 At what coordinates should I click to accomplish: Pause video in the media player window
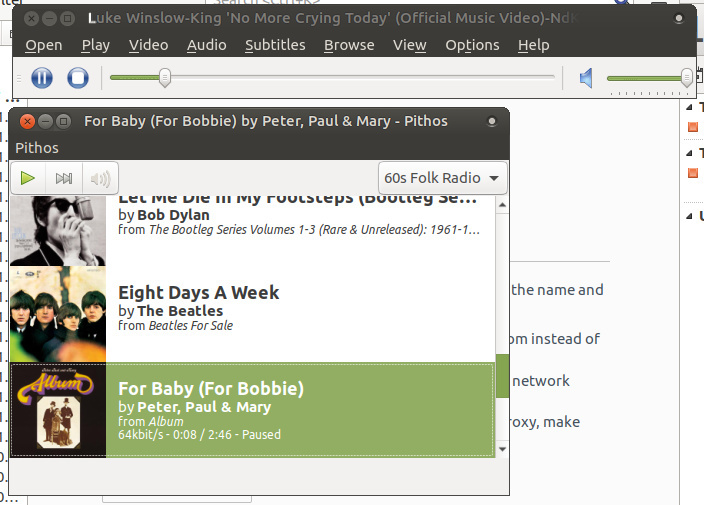[42, 78]
